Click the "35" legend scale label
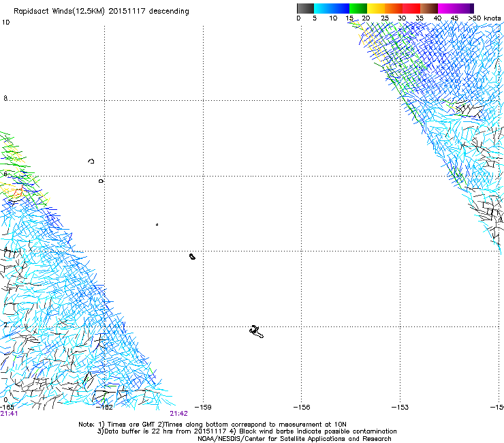504x443 pixels. tap(420, 18)
